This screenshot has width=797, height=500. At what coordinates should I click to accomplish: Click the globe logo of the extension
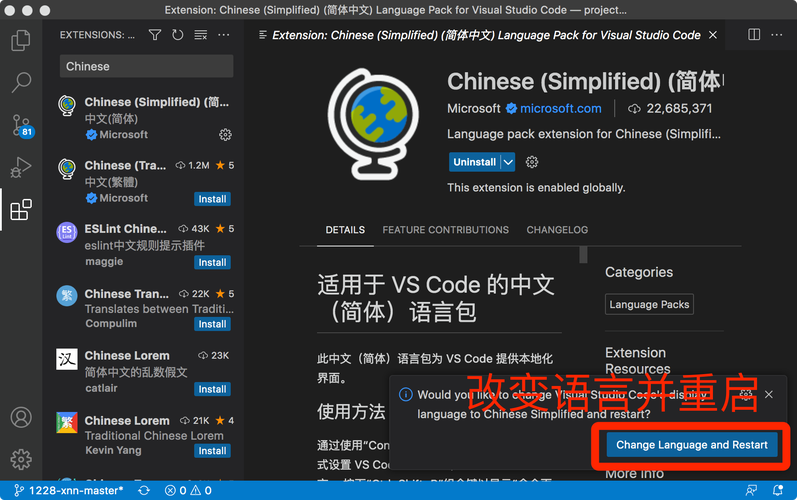point(374,124)
